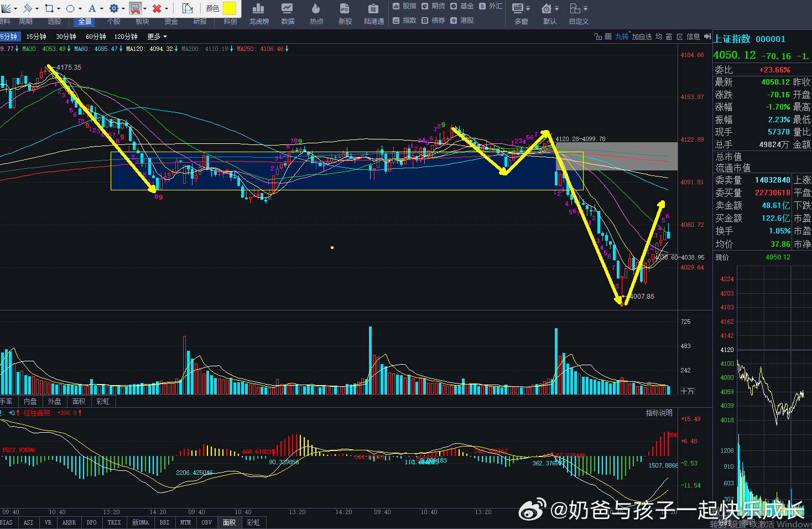Expand ellipse tool dropdown arrow

pos(80,9)
